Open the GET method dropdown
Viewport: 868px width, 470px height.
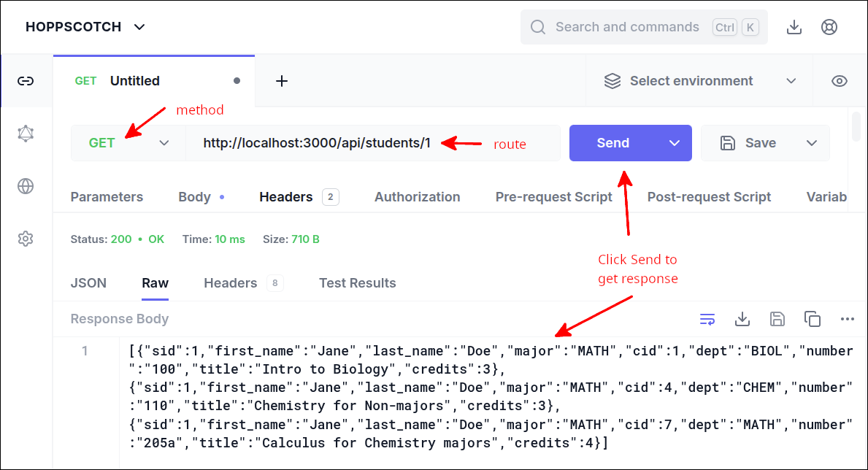click(x=128, y=143)
